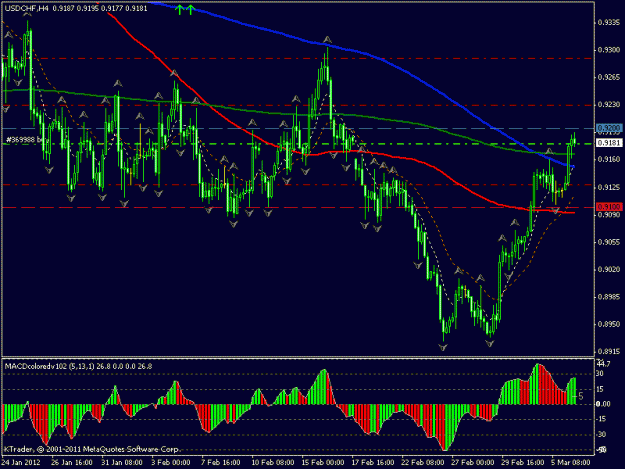
Task: Click the '7 Feb 16:00' time label
Action: click(221, 463)
